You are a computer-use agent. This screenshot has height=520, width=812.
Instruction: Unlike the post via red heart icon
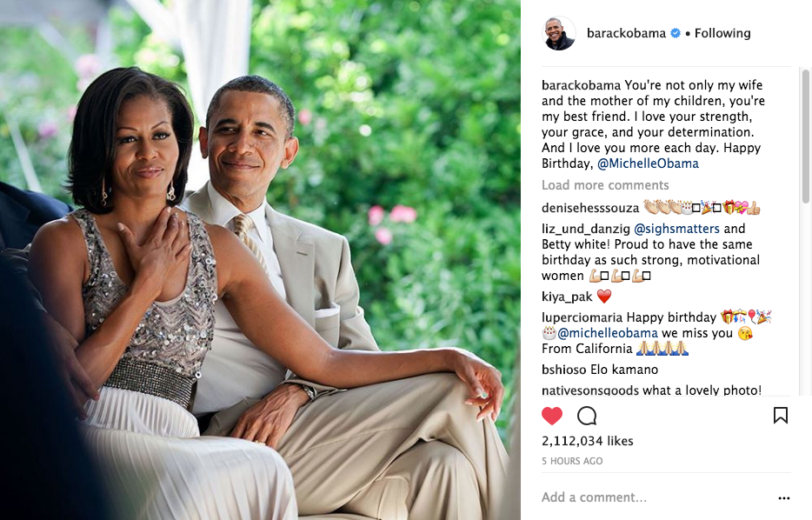tap(552, 416)
